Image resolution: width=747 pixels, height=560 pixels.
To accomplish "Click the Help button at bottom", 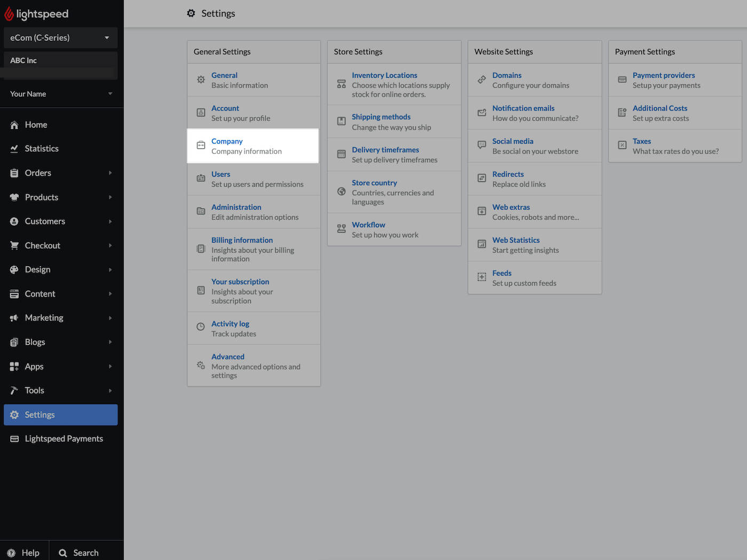I will [x=24, y=553].
